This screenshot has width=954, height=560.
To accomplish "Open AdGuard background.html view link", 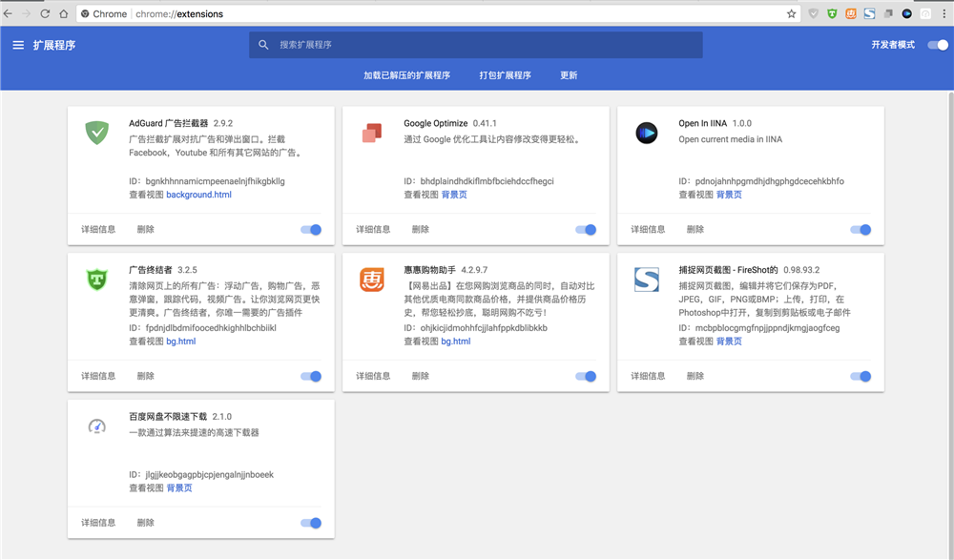I will point(199,195).
